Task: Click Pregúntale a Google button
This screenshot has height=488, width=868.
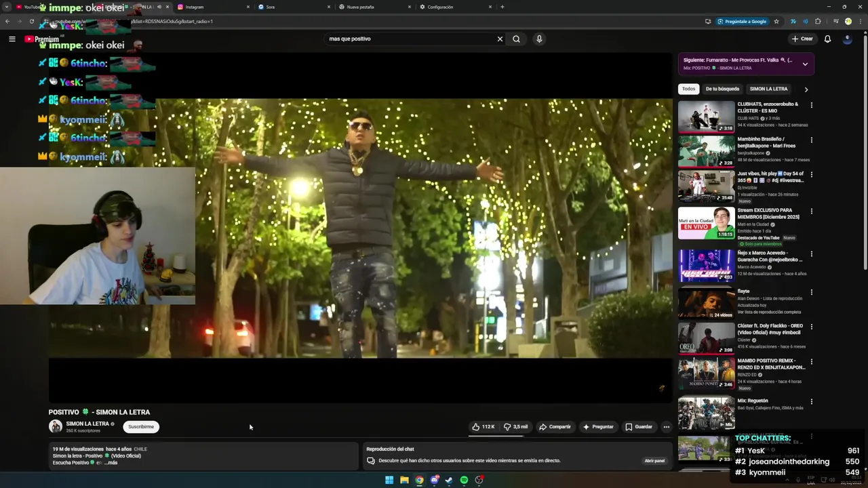Action: [742, 21]
